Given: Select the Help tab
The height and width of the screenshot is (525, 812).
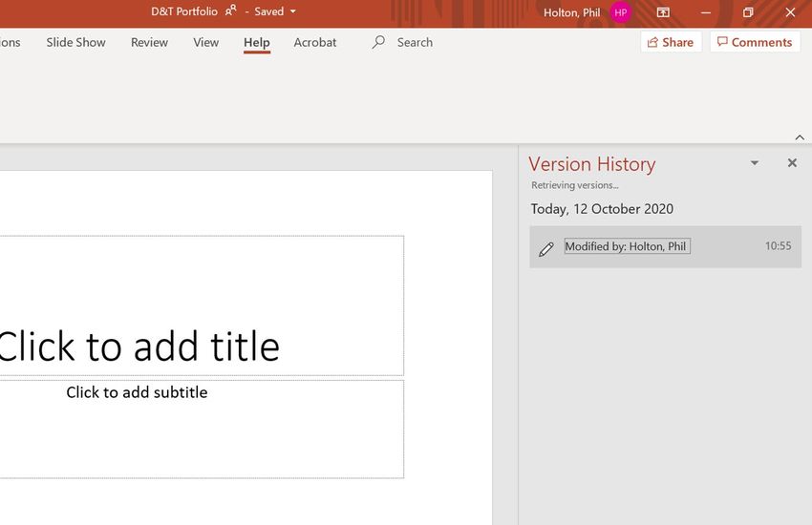Looking at the screenshot, I should click(257, 42).
